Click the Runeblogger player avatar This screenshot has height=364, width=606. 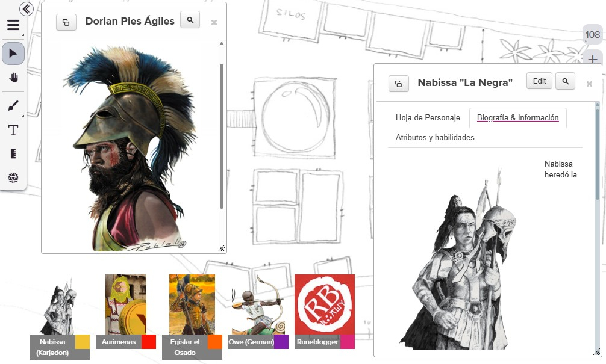point(324,304)
